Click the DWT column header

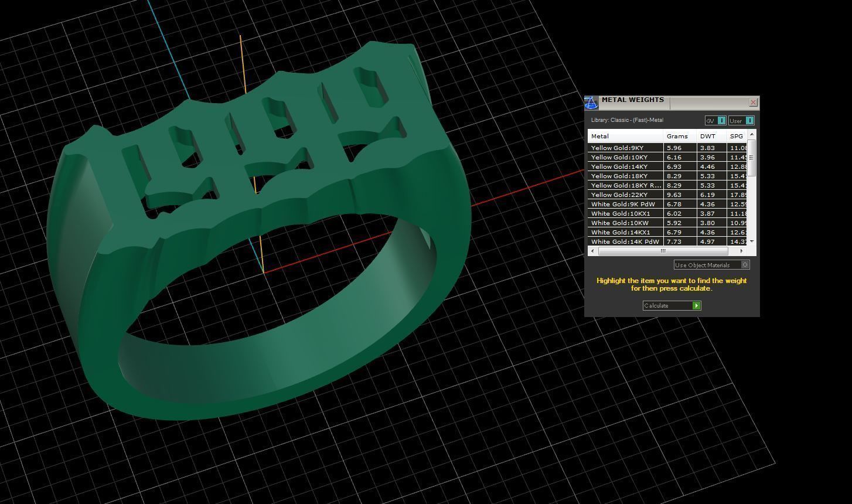pyautogui.click(x=711, y=136)
